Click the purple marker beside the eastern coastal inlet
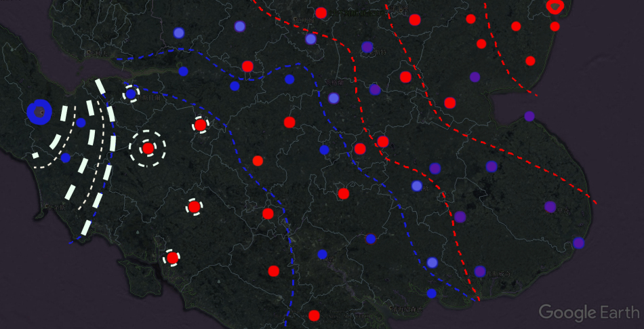The width and height of the screenshot is (644, 329). click(529, 116)
